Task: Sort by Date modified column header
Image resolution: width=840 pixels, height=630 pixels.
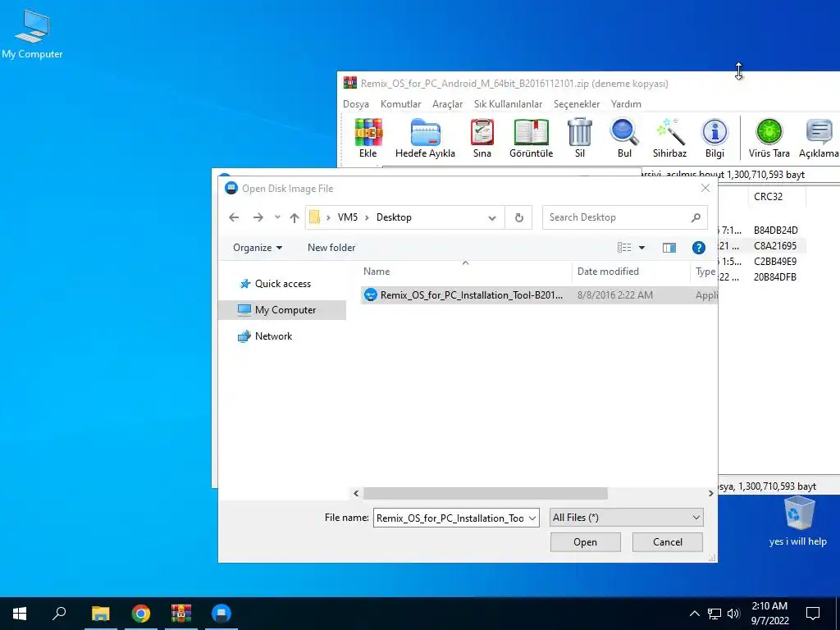Action: point(631,272)
